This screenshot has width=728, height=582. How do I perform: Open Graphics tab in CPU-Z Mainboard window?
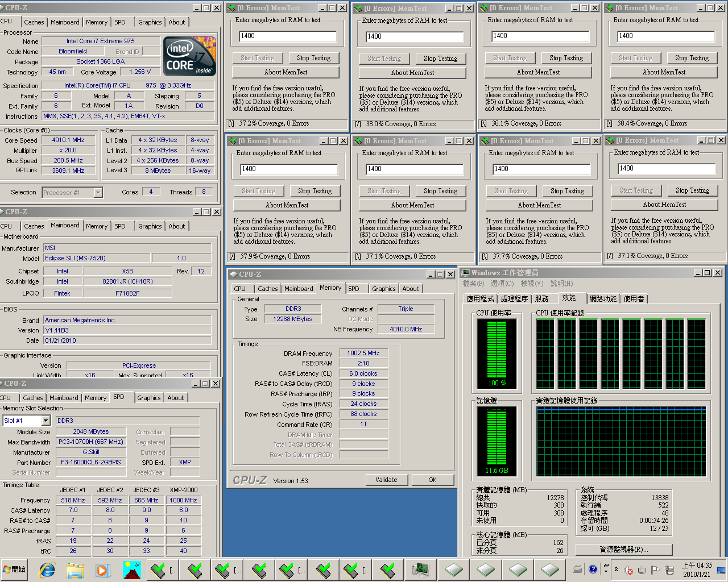tap(150, 226)
